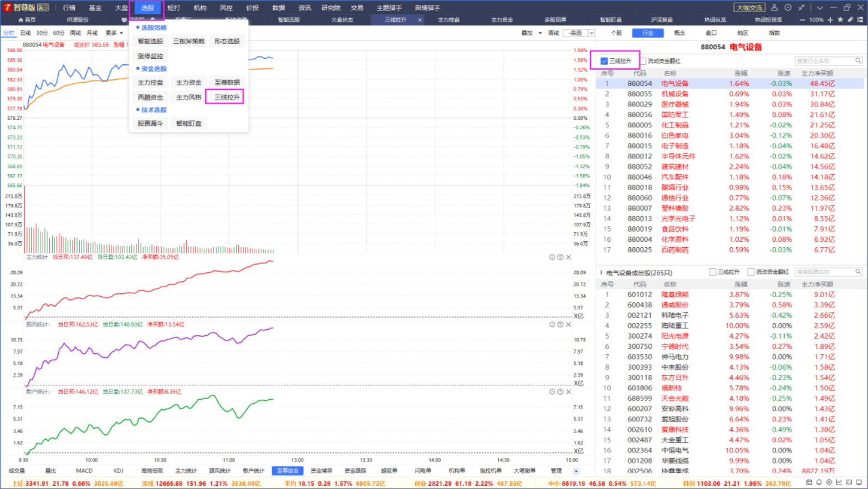The height and width of the screenshot is (489, 868).
Task: Select the 地区 category toggle
Action: click(743, 33)
